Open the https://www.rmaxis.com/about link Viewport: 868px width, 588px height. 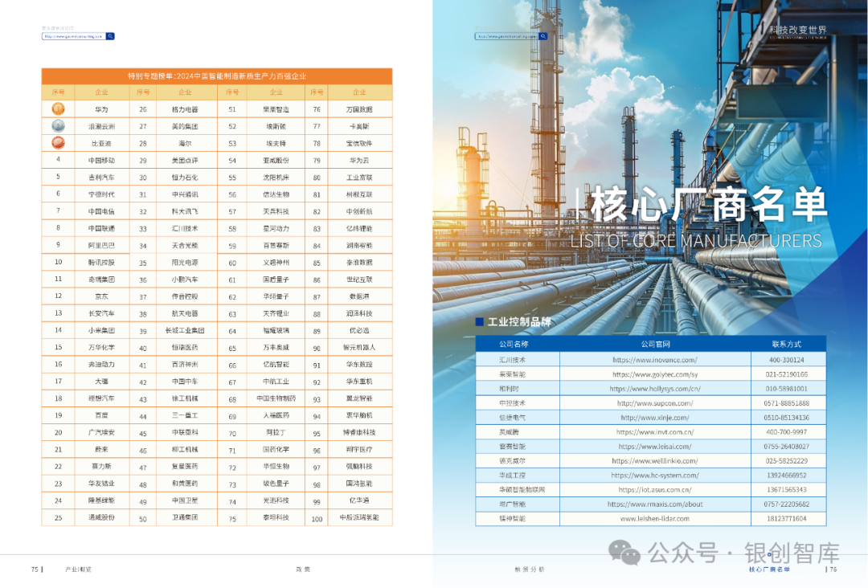click(x=655, y=504)
